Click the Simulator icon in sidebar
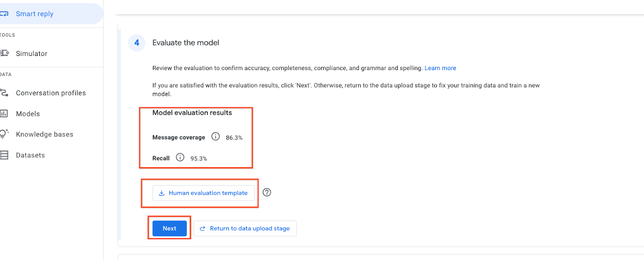This screenshot has width=644, height=260. [4, 53]
